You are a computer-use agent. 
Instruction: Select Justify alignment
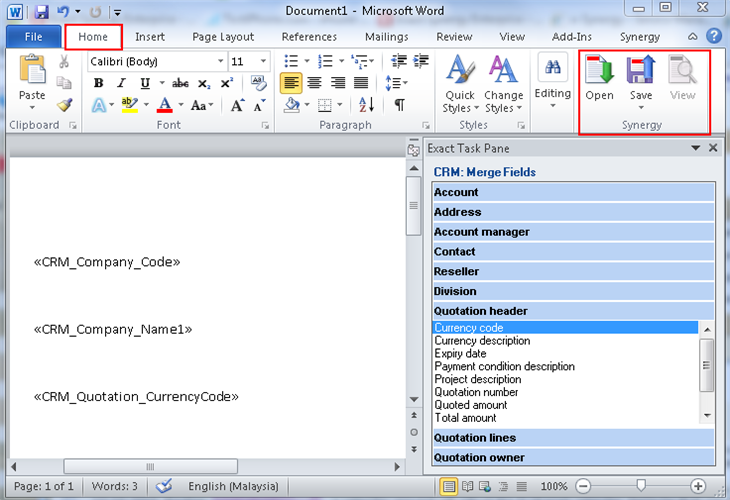click(x=361, y=83)
